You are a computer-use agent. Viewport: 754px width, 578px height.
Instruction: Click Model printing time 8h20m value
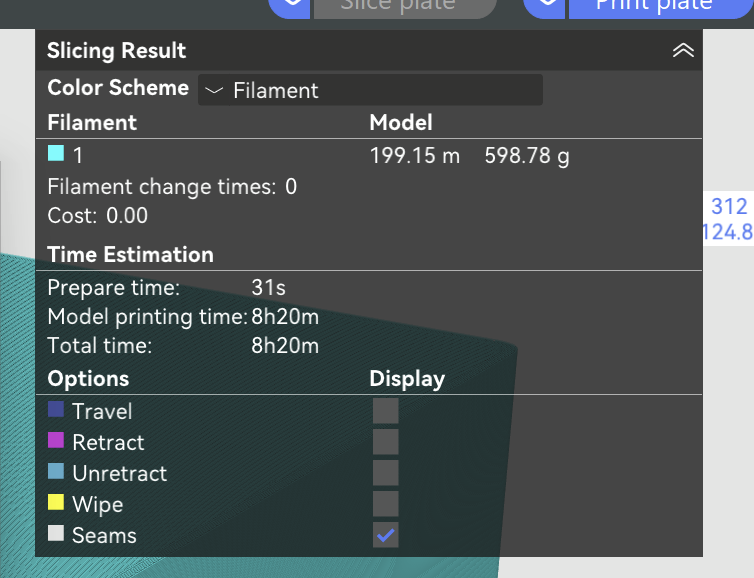[x=285, y=317]
